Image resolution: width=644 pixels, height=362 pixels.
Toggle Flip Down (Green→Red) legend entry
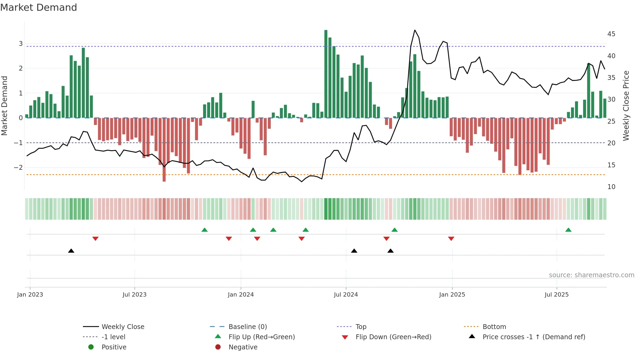point(387,337)
